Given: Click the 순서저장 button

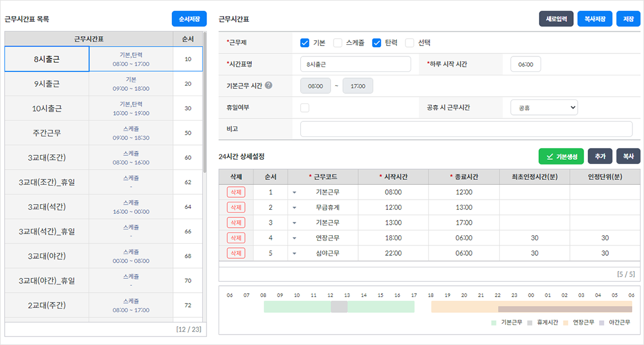Looking at the screenshot, I should (x=189, y=19).
